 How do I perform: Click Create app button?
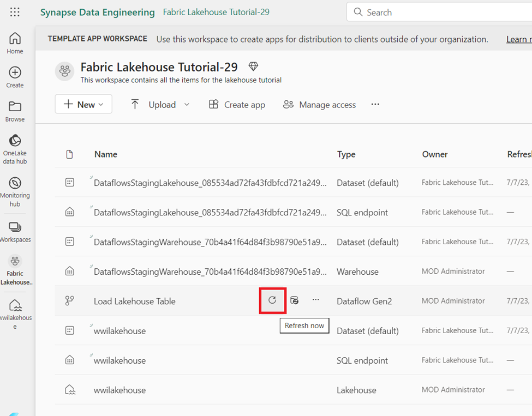coord(237,105)
